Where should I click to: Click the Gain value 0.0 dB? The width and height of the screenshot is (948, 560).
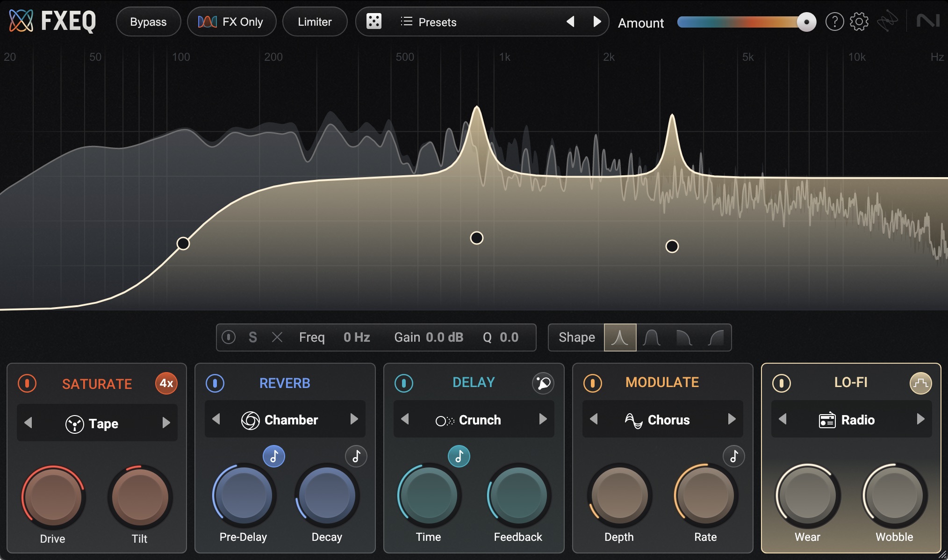coord(445,337)
